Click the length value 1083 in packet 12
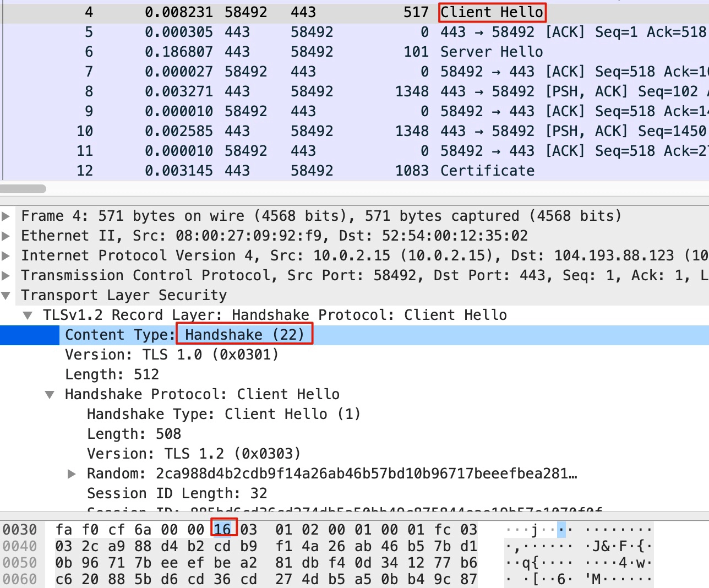The image size is (709, 588). coord(412,171)
